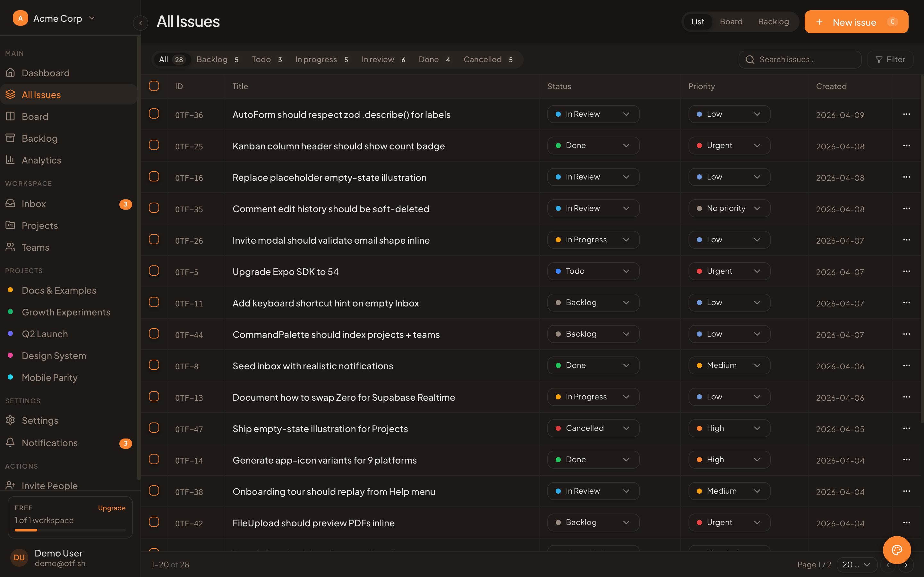The width and height of the screenshot is (924, 577).
Task: Open the Inbox tray icon
Action: coord(10,204)
